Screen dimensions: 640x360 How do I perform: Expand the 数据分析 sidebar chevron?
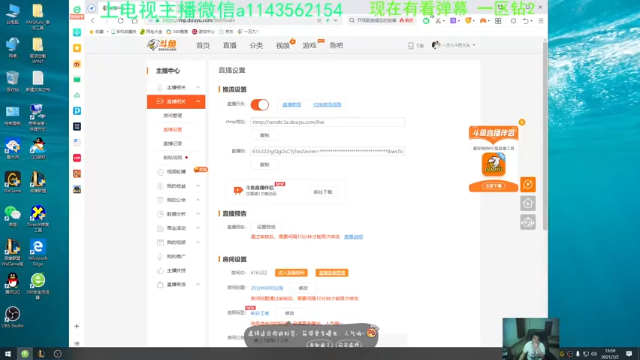pos(198,214)
